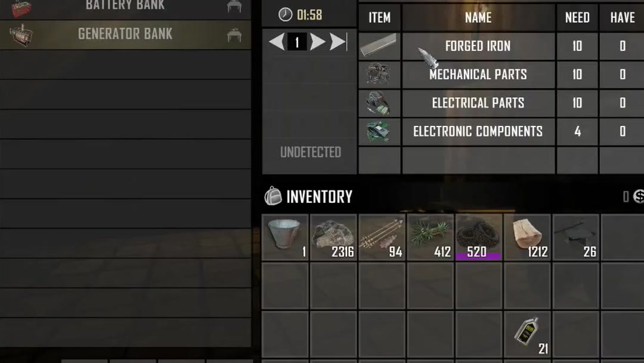This screenshot has width=644, height=363.
Task: Select the Electrical Parts ingredient icon
Action: (x=379, y=103)
